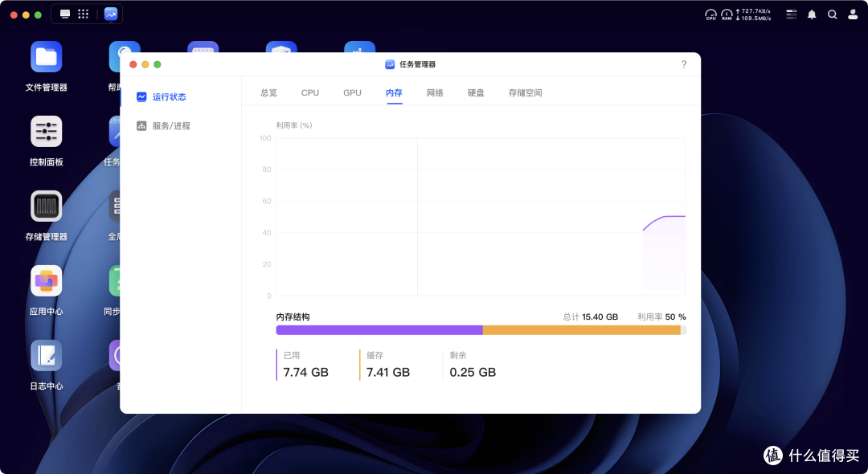
Task: Open the task list icon in top bar
Action: pos(792,14)
